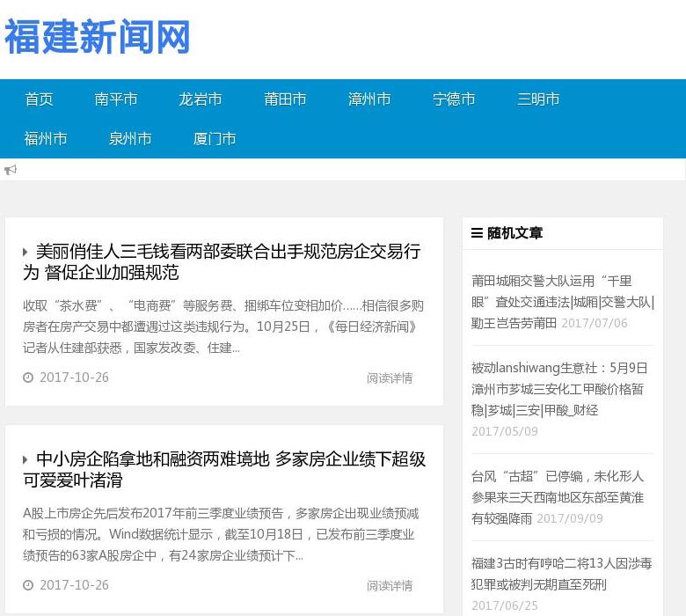Image resolution: width=686 pixels, height=616 pixels.
Task: Click the megaphone announcement icon
Action: point(10,170)
